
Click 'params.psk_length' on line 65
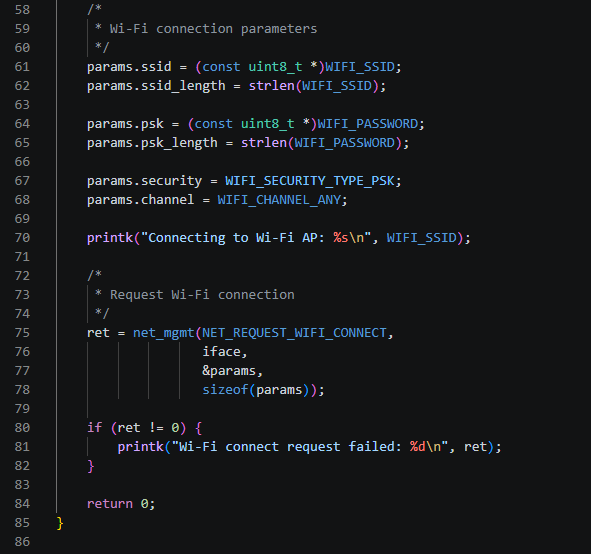(152, 143)
